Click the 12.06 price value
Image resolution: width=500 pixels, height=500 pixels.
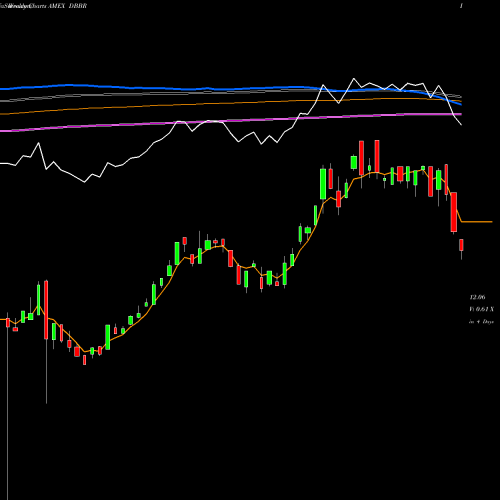pos(477,297)
